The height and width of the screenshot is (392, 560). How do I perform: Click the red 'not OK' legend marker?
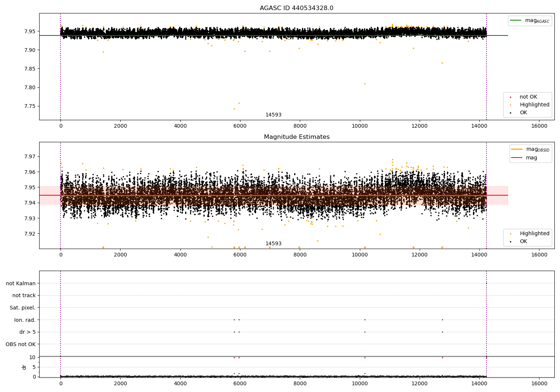pyautogui.click(x=510, y=97)
